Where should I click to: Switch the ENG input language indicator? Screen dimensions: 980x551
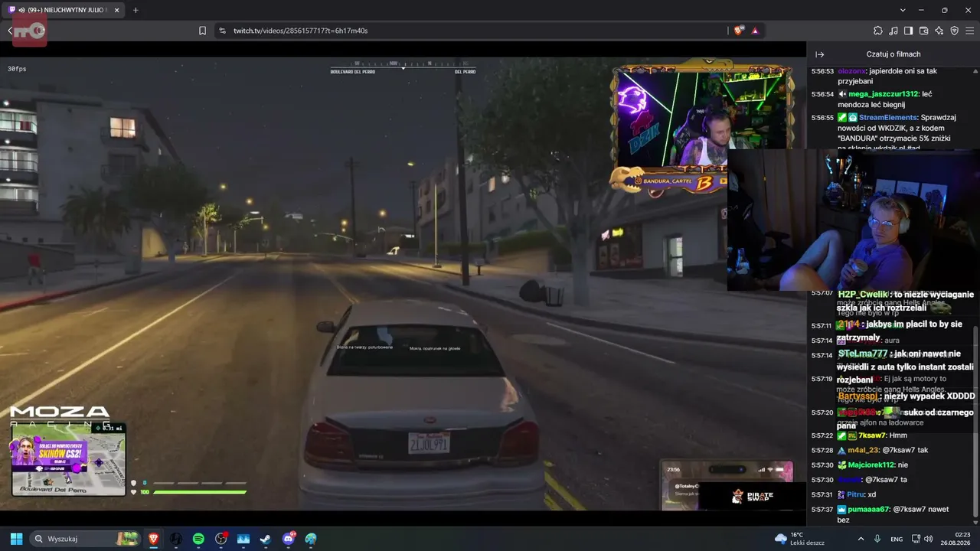(x=897, y=539)
